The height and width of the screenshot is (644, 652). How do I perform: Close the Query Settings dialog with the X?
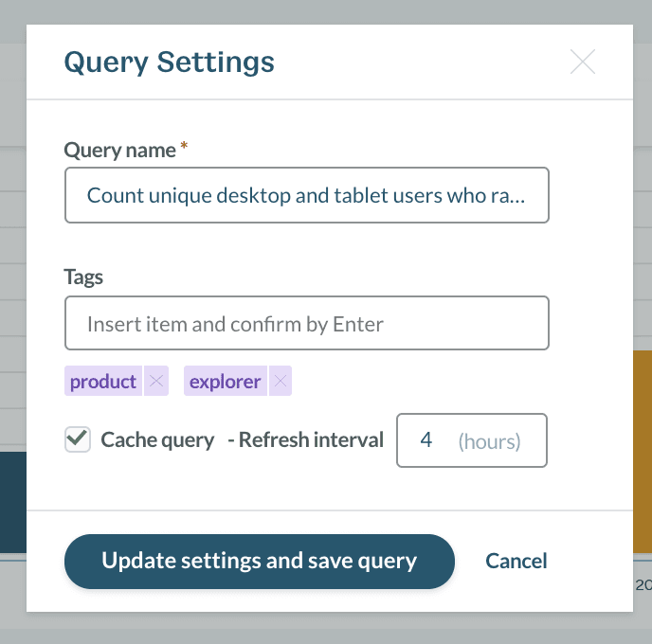582,62
